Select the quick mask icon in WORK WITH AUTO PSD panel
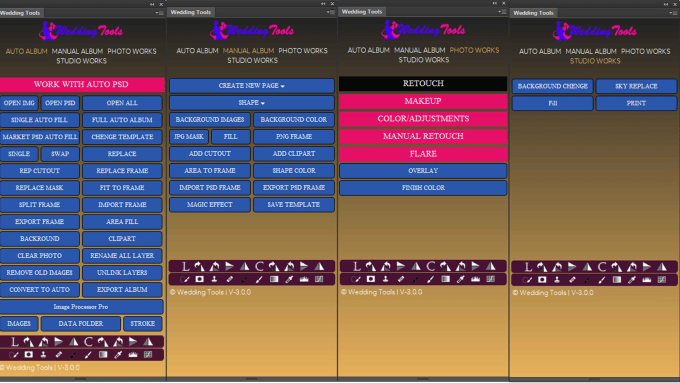This screenshot has width=680, height=383. 29,355
